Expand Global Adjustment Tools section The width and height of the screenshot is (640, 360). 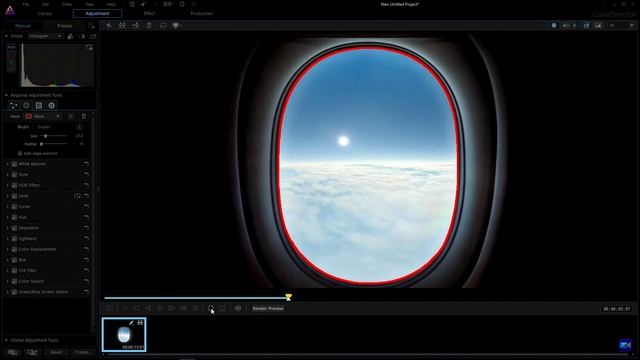point(6,340)
